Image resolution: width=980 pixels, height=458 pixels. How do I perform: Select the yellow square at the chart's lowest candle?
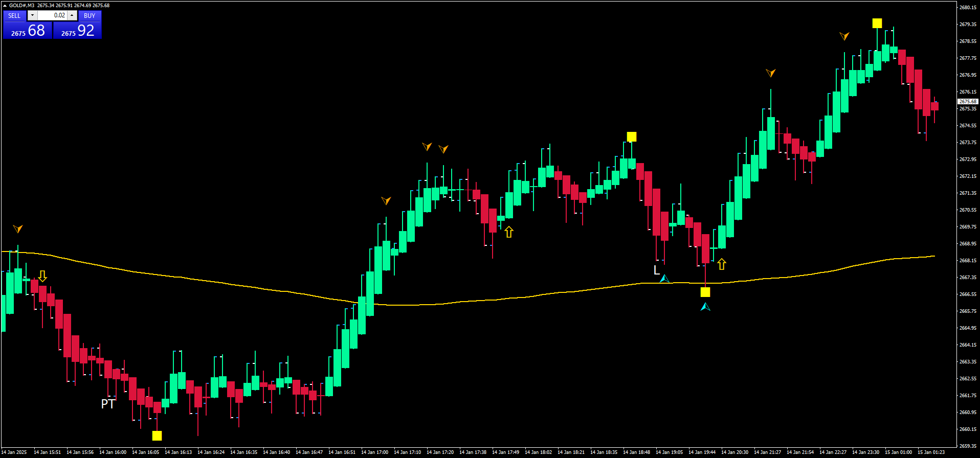(x=157, y=436)
